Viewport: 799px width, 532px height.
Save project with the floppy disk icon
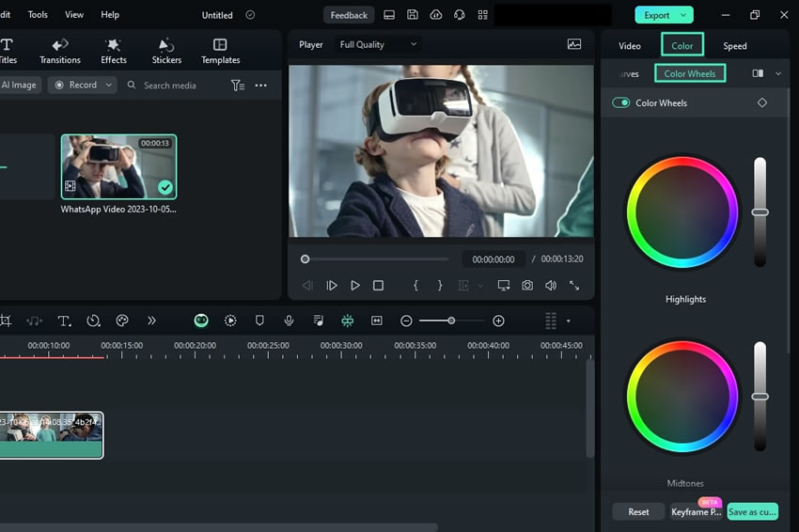[413, 15]
